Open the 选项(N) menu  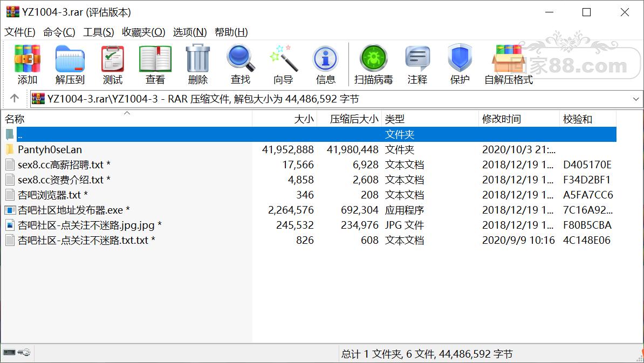pyautogui.click(x=190, y=32)
